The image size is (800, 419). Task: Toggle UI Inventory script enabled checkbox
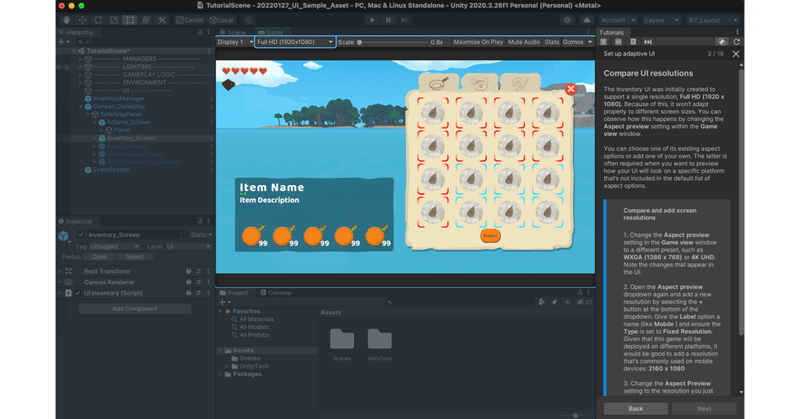78,293
